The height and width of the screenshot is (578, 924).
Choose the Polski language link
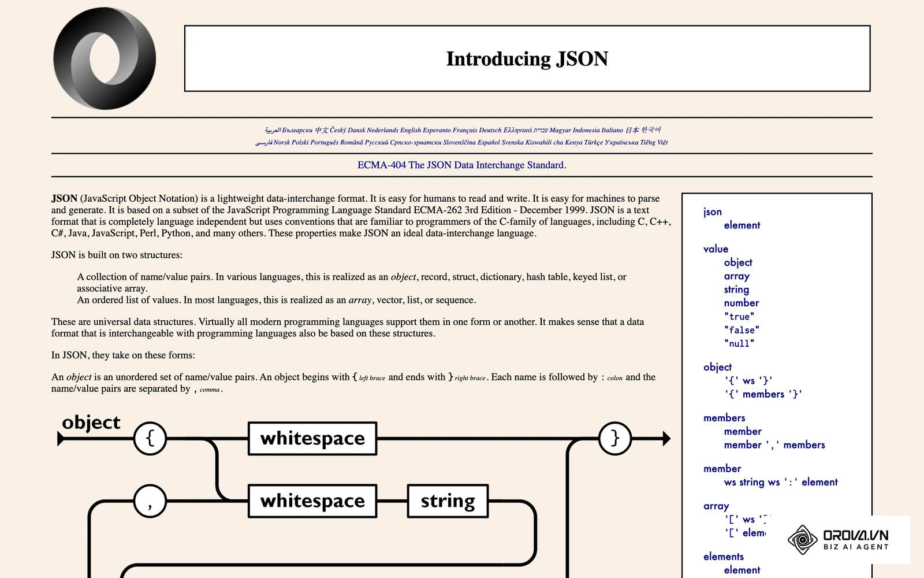300,142
